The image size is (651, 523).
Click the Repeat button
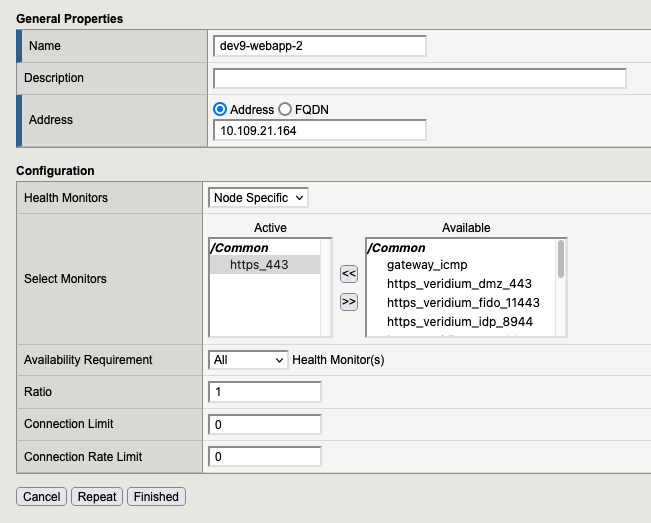click(97, 496)
